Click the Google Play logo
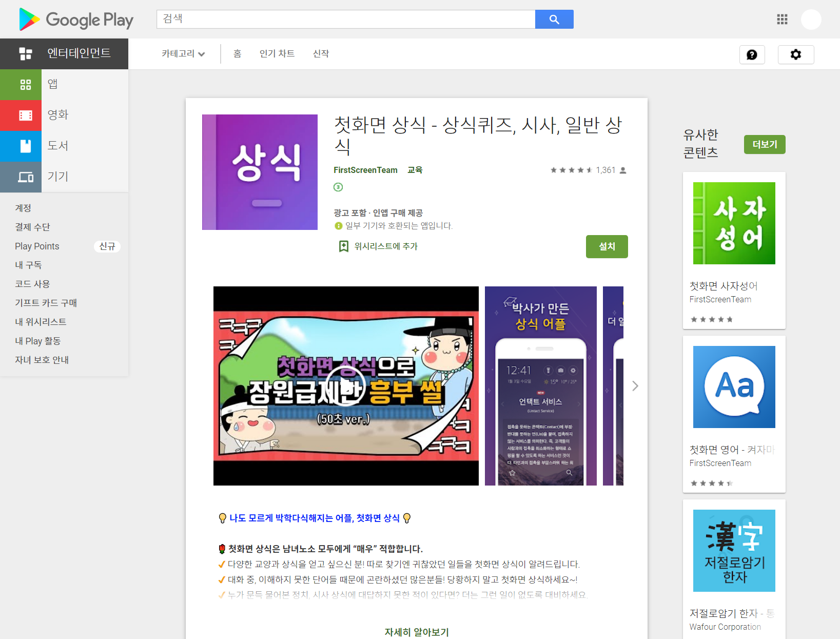The width and height of the screenshot is (840, 639). point(76,20)
